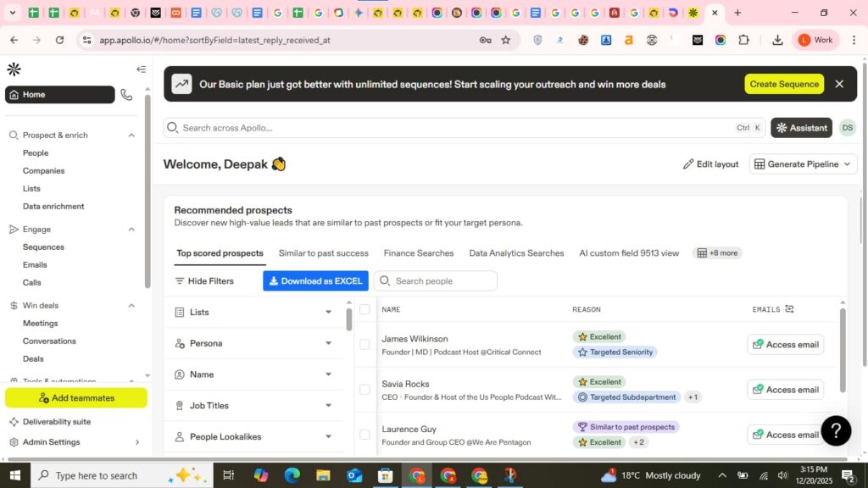The height and width of the screenshot is (488, 868).
Task: Expand the Persona filter
Action: point(254,343)
